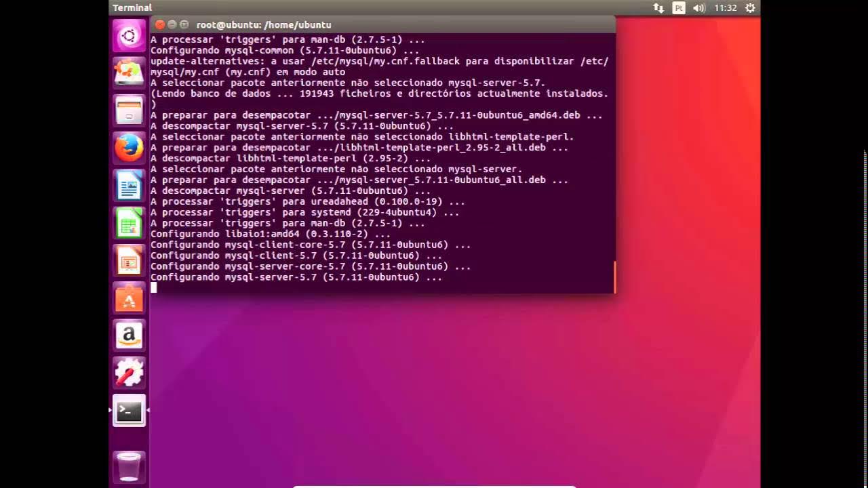
Task: Click line starting 'update-alternatives: a usar'
Action: (379, 61)
